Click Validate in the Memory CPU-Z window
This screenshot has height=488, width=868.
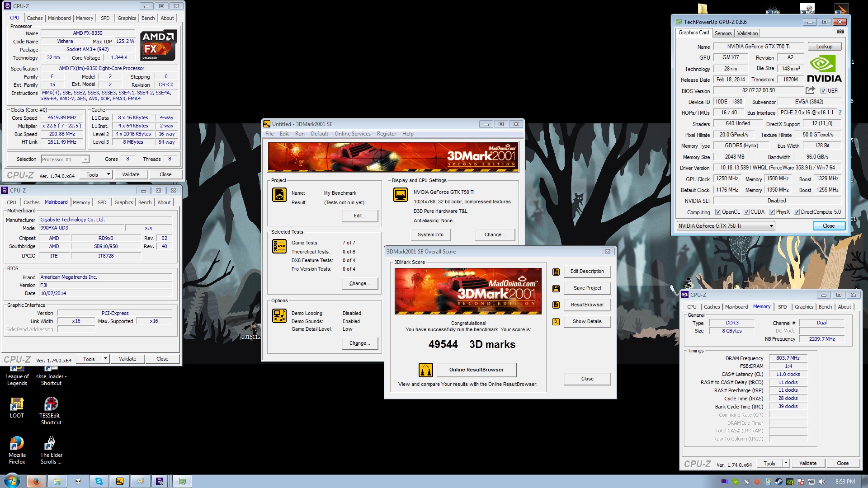(807, 463)
